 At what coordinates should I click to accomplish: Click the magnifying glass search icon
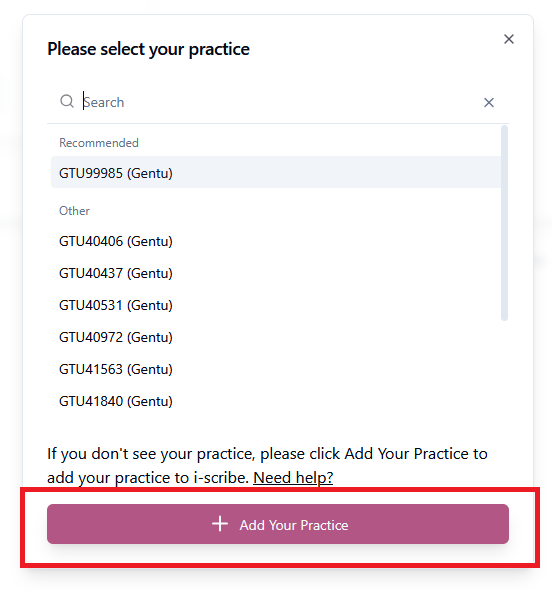67,102
